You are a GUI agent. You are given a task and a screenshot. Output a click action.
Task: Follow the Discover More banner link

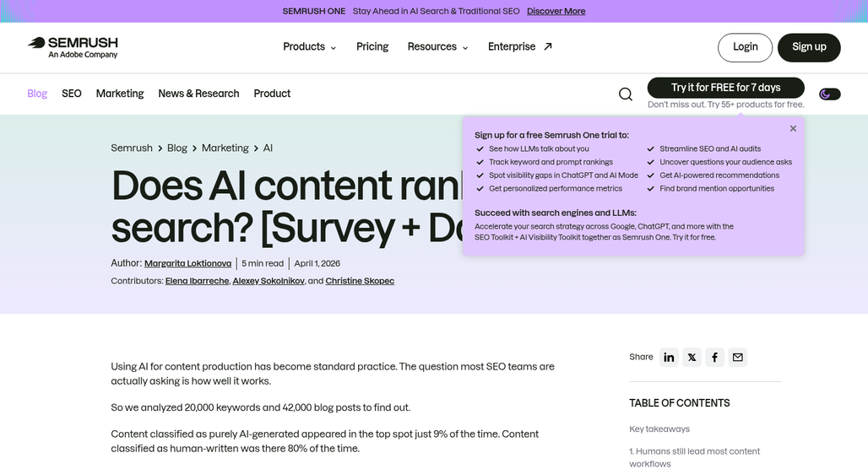556,11
